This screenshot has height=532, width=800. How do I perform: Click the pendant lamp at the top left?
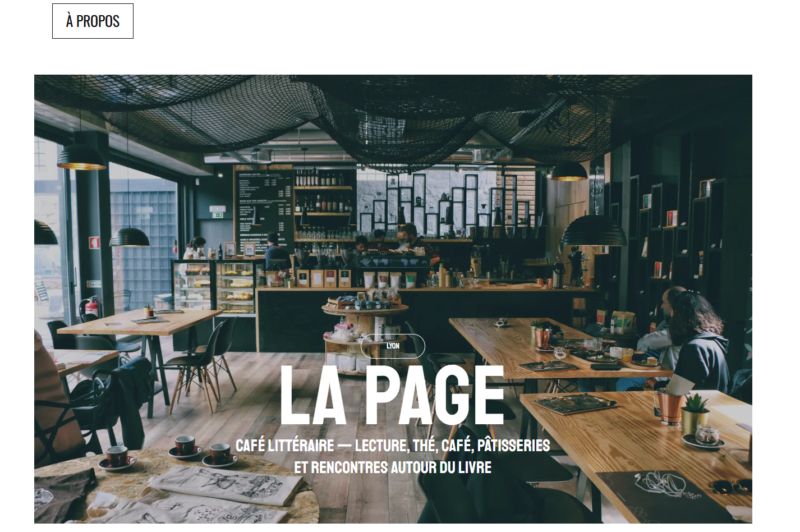(x=81, y=157)
